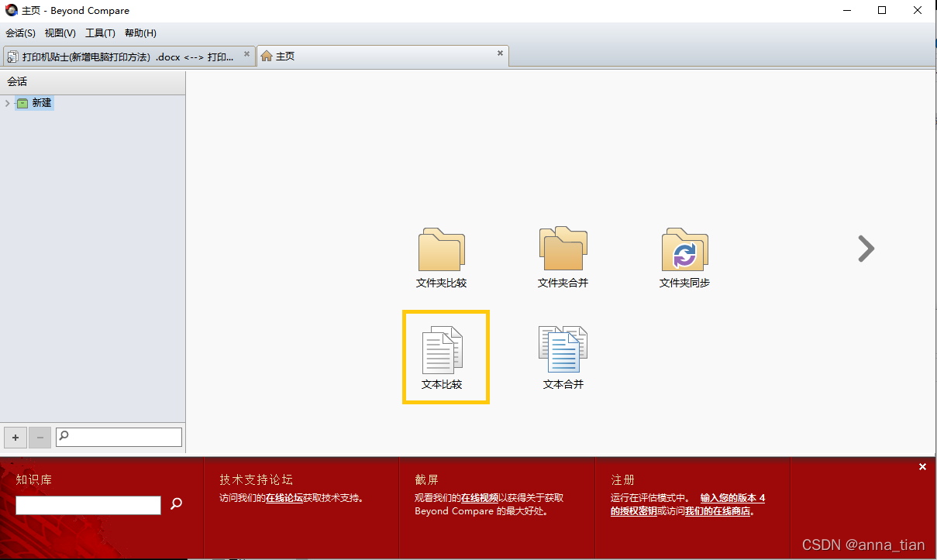Click the 技术支持论坛 heading

point(256,479)
